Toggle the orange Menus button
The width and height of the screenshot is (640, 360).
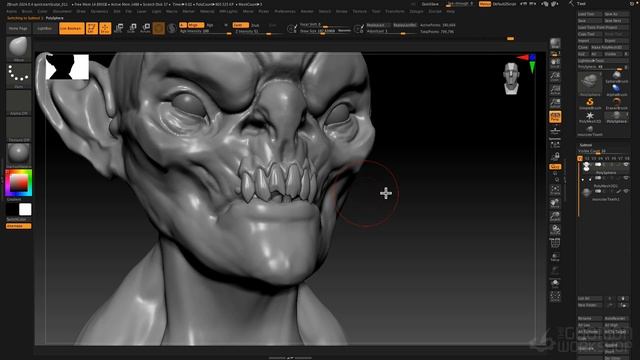pyautogui.click(x=484, y=4)
